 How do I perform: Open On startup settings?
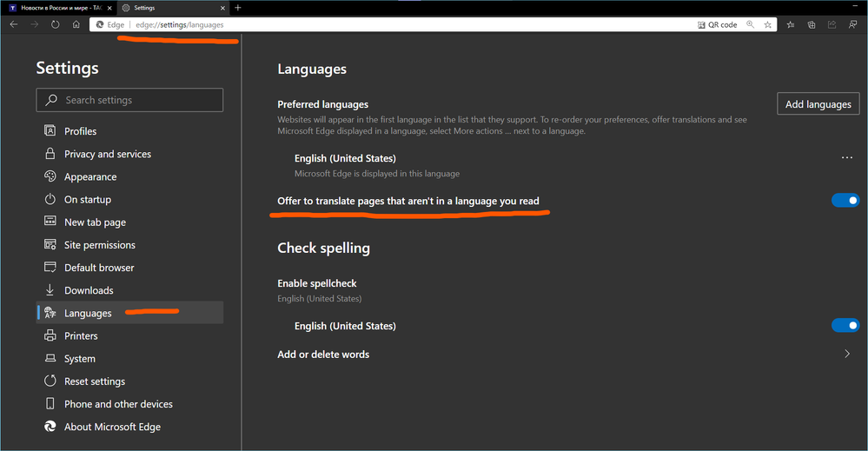click(x=129, y=199)
